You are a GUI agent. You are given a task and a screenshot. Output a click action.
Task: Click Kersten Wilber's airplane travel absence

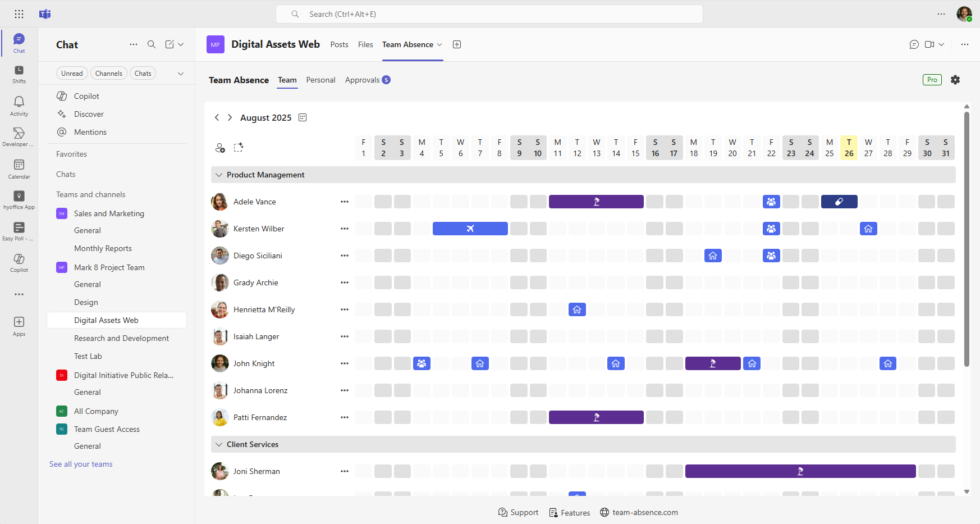pos(470,229)
